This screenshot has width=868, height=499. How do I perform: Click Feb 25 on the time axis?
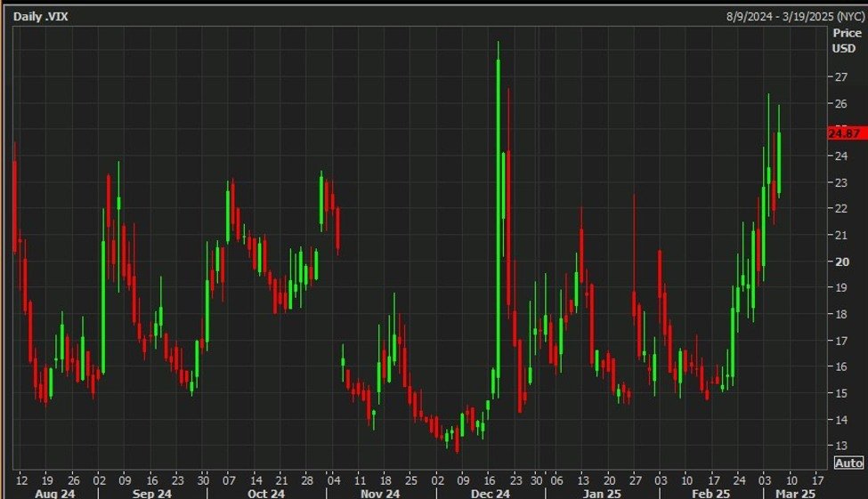710,493
